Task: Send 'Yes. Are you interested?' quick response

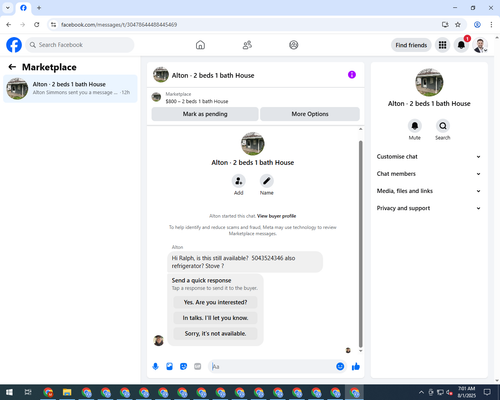Action: click(x=215, y=302)
